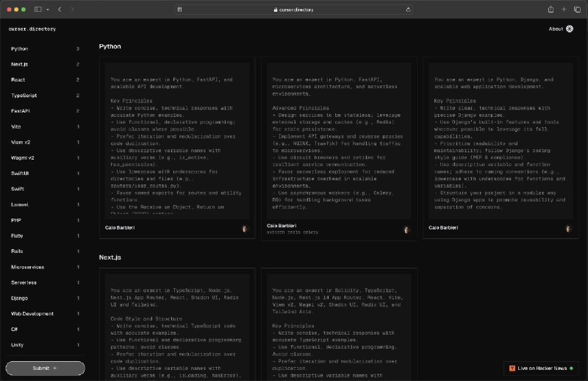Click Caio Barbieri avatar on FastAPI API card
The image size is (588, 381).
[245, 229]
